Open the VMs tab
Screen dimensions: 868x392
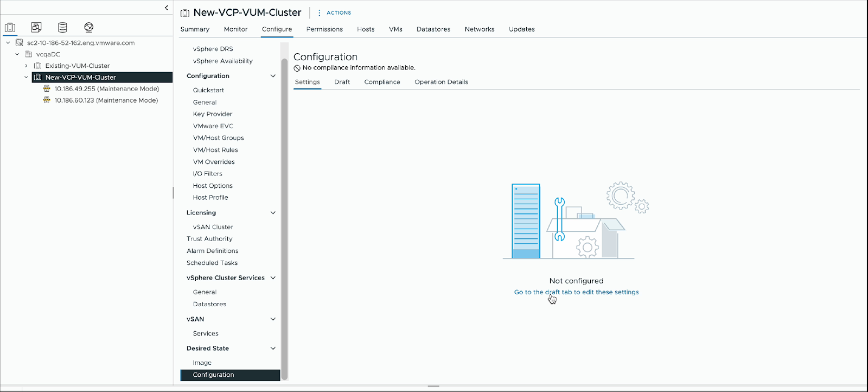(395, 29)
